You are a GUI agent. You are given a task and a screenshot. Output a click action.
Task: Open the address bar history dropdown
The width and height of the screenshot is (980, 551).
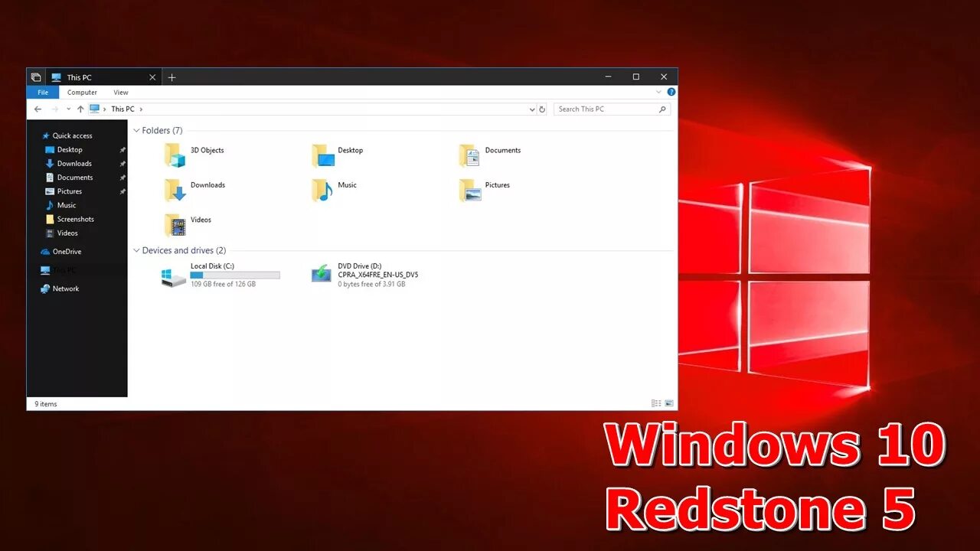532,109
